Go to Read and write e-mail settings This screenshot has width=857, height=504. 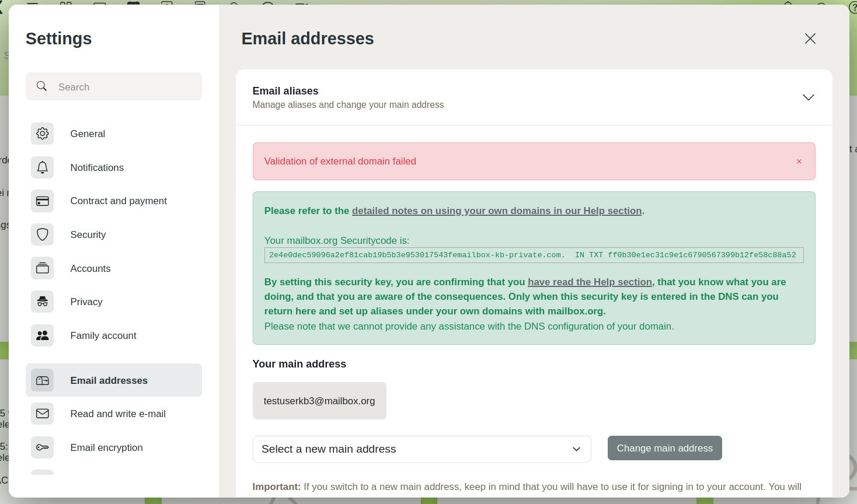tap(118, 414)
